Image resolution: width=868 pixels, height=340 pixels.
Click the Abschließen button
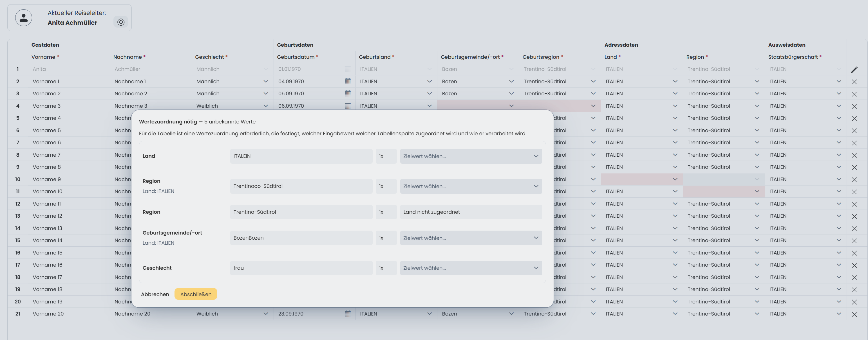click(x=196, y=294)
